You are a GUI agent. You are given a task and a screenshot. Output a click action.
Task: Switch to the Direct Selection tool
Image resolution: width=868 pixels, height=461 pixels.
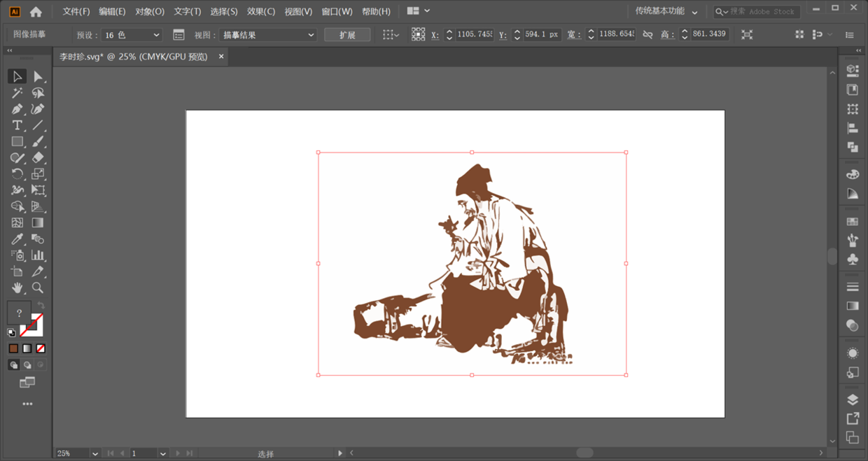click(x=38, y=76)
